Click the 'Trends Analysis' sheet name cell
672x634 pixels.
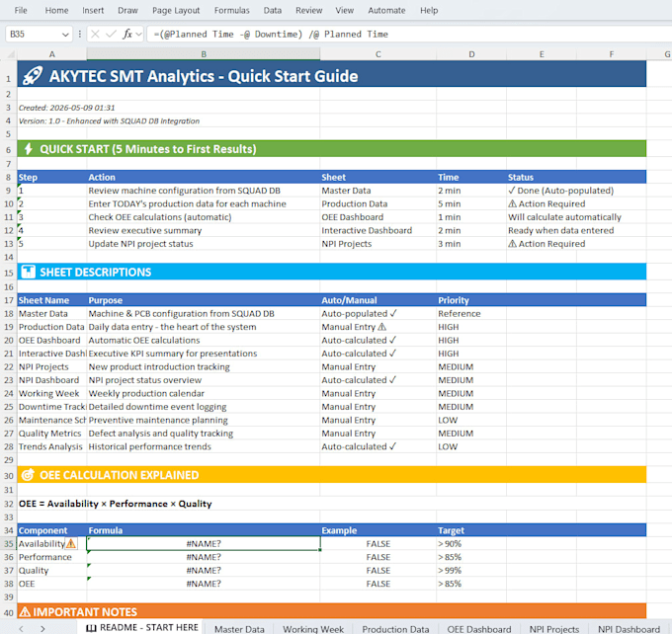(x=51, y=446)
